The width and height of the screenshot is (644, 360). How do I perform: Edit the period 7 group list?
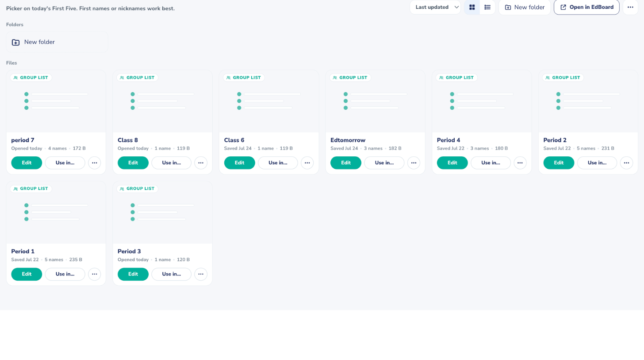click(x=27, y=163)
